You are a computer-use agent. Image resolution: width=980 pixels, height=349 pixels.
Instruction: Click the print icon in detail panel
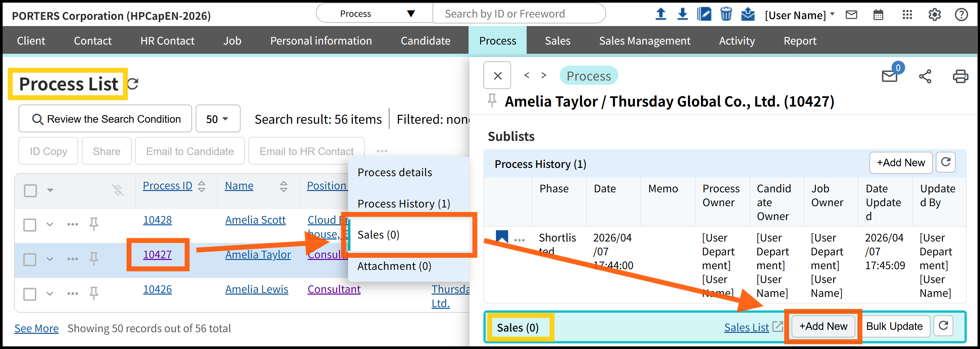[x=960, y=76]
